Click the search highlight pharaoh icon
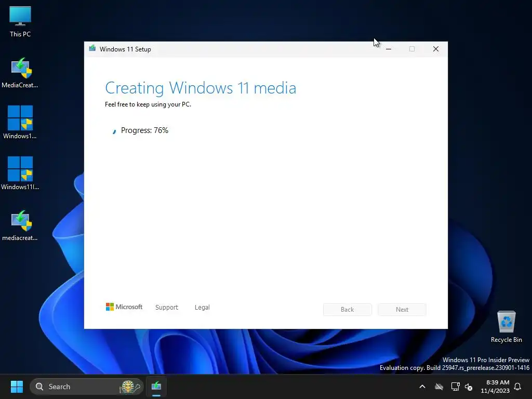Image resolution: width=532 pixels, height=399 pixels. click(x=130, y=387)
